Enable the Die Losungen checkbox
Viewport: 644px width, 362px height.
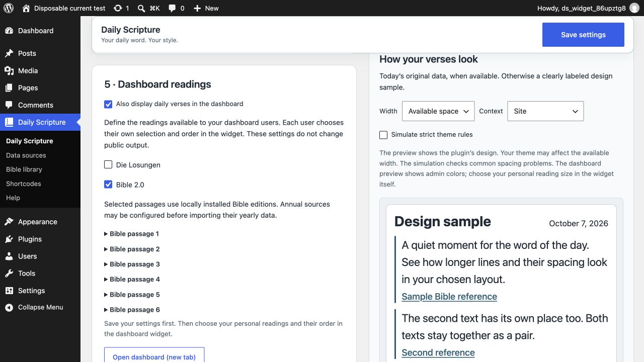coord(108,164)
